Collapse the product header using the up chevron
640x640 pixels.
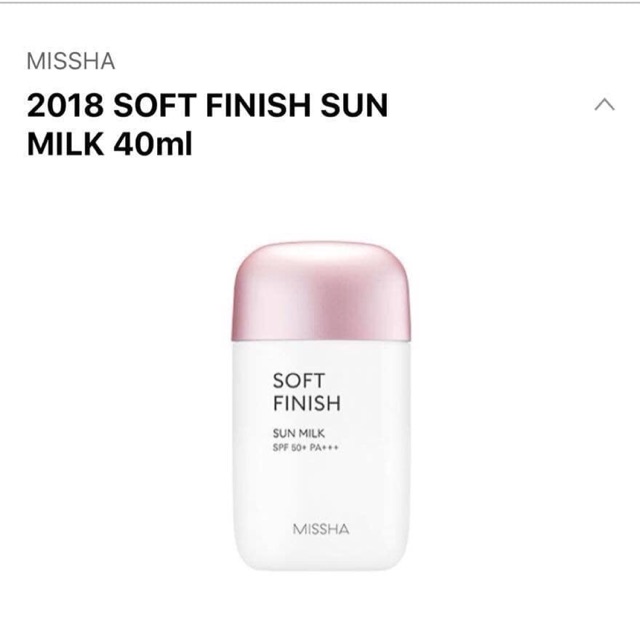click(604, 104)
